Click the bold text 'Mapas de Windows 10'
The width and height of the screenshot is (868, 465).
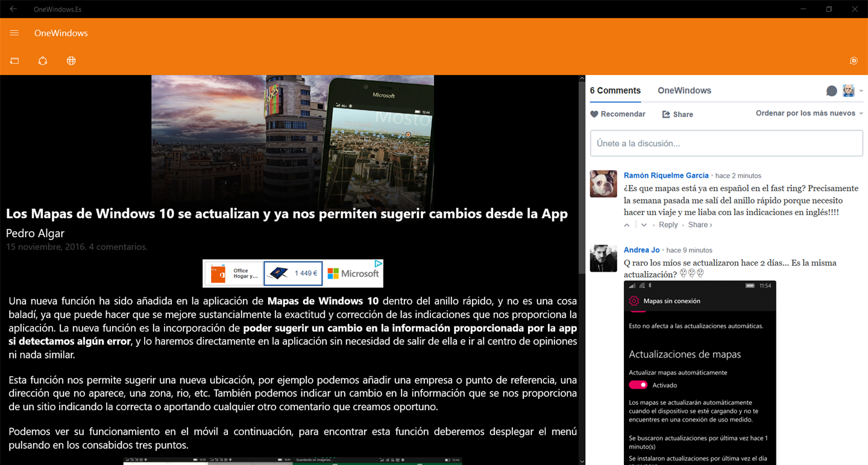pos(323,301)
